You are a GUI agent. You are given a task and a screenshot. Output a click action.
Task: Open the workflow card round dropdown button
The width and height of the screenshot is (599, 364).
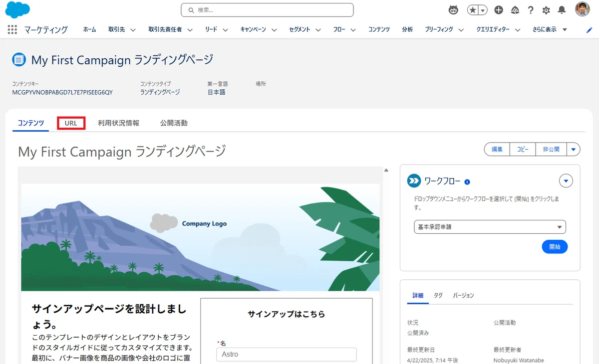[566, 181]
